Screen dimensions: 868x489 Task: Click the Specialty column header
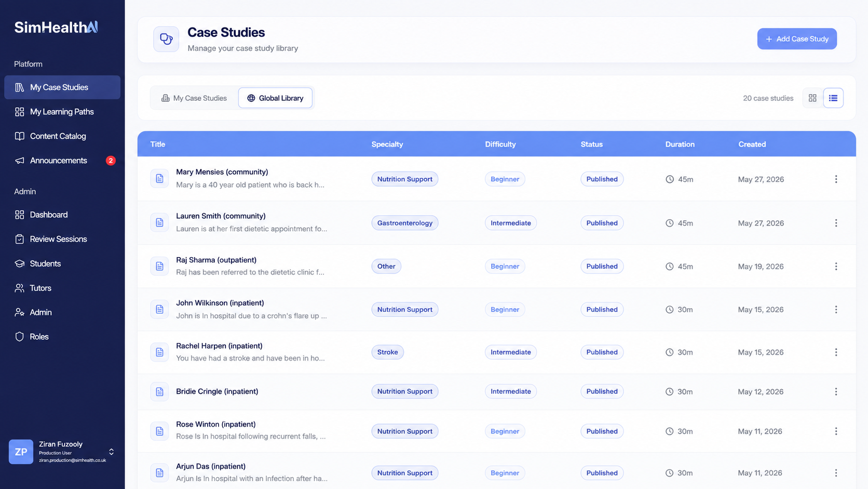(x=387, y=144)
